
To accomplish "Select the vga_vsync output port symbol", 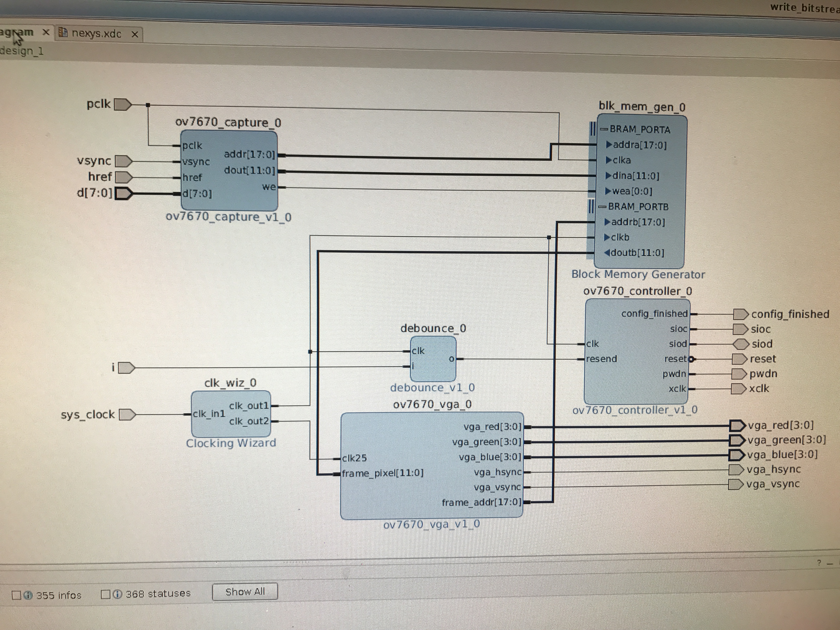I will (x=736, y=485).
